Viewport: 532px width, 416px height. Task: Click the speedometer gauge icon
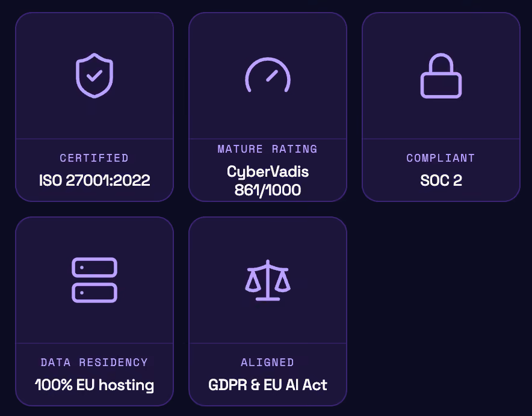point(268,75)
